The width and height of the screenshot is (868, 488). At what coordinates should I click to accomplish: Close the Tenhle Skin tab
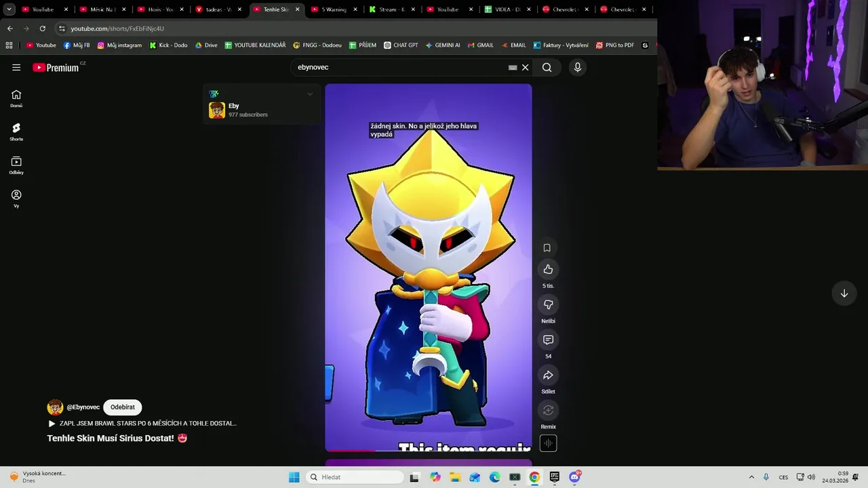tap(297, 9)
